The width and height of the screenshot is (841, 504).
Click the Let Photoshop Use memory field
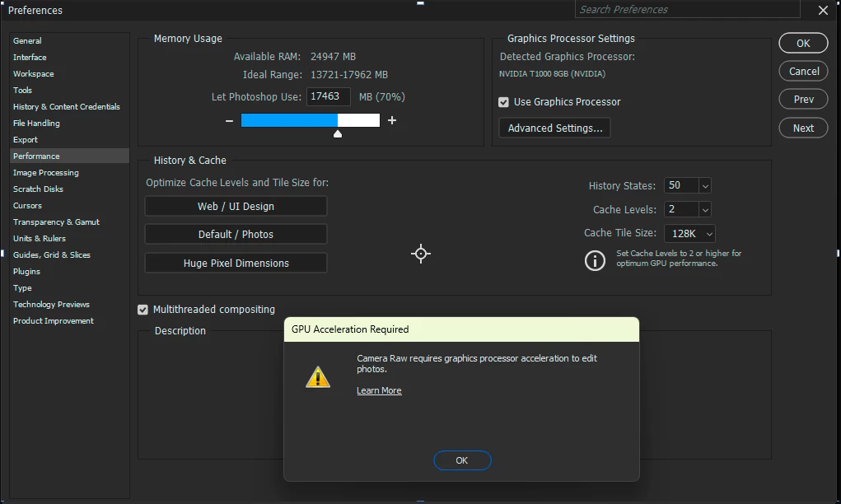point(329,96)
